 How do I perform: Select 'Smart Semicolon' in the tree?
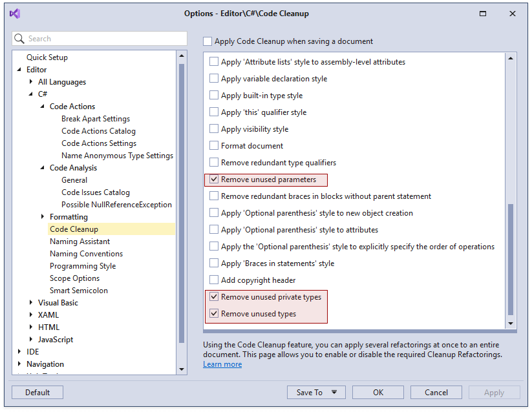[80, 290]
